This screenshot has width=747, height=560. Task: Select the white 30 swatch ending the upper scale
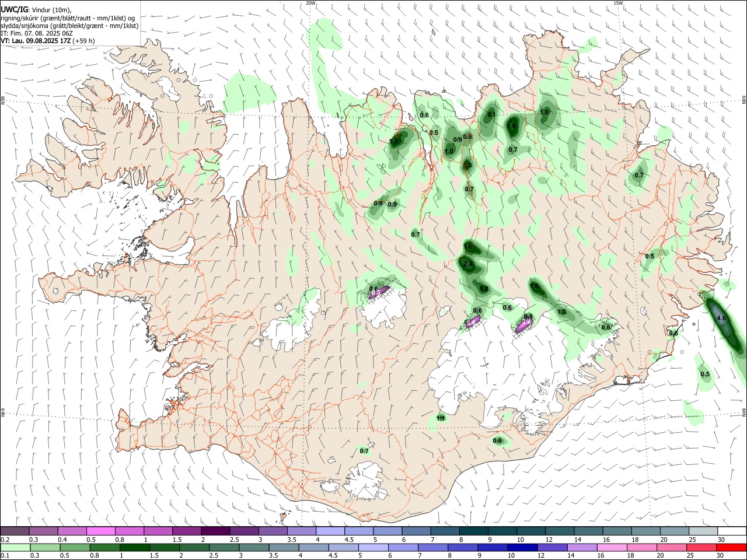[732, 531]
